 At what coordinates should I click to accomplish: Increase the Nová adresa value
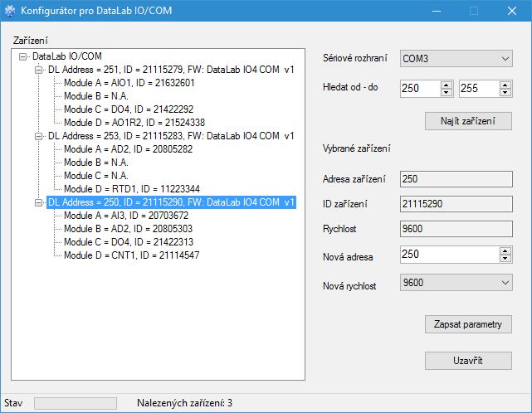(505, 251)
